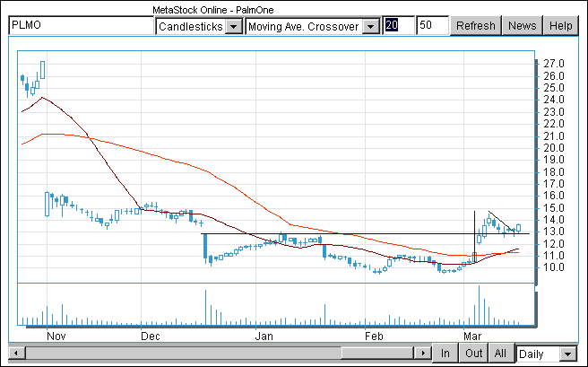The width and height of the screenshot is (588, 367).
Task: Zoom in with the In button
Action: (445, 354)
